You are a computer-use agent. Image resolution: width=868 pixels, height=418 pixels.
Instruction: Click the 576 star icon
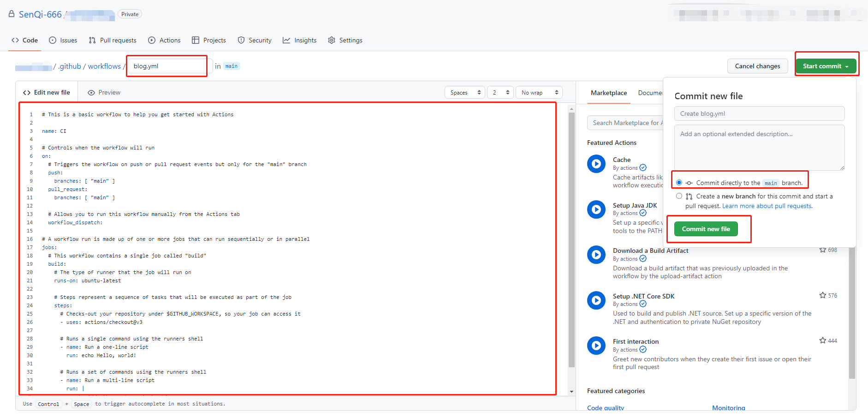click(822, 295)
